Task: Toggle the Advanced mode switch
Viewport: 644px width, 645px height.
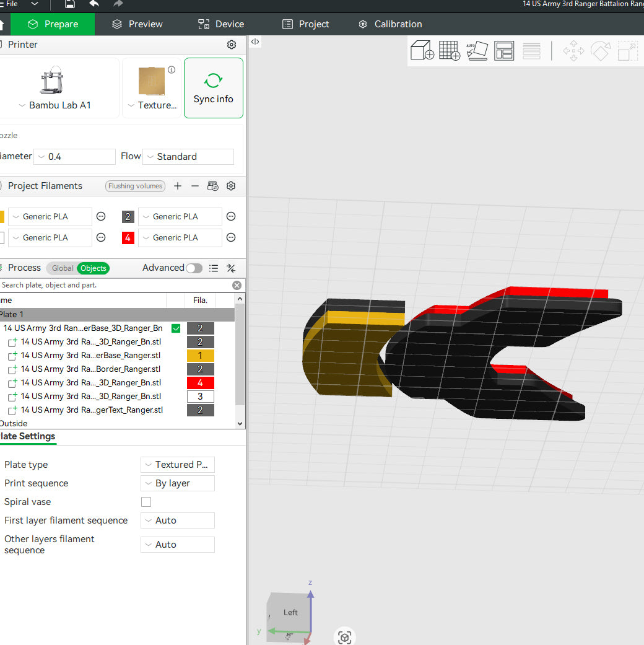Action: tap(194, 268)
